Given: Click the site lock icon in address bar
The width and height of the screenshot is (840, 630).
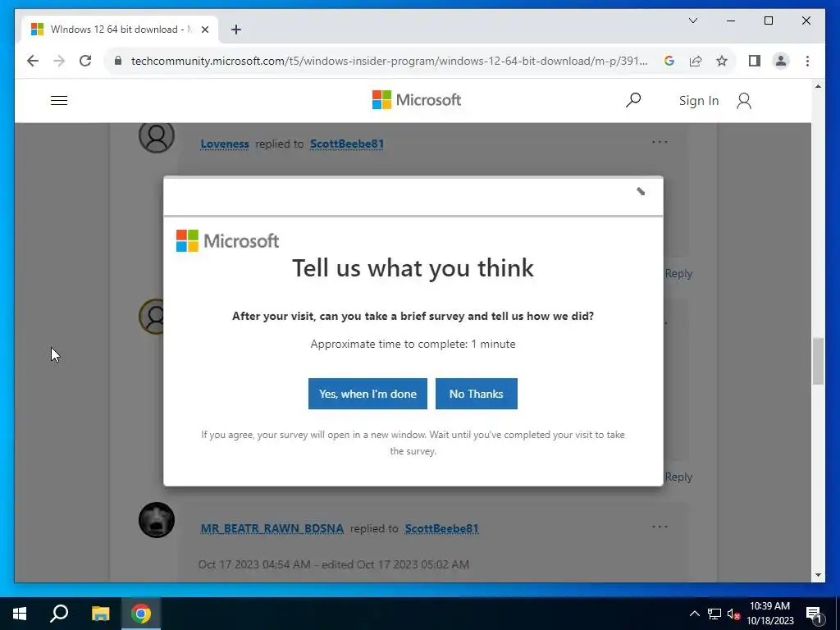Looking at the screenshot, I should [118, 61].
